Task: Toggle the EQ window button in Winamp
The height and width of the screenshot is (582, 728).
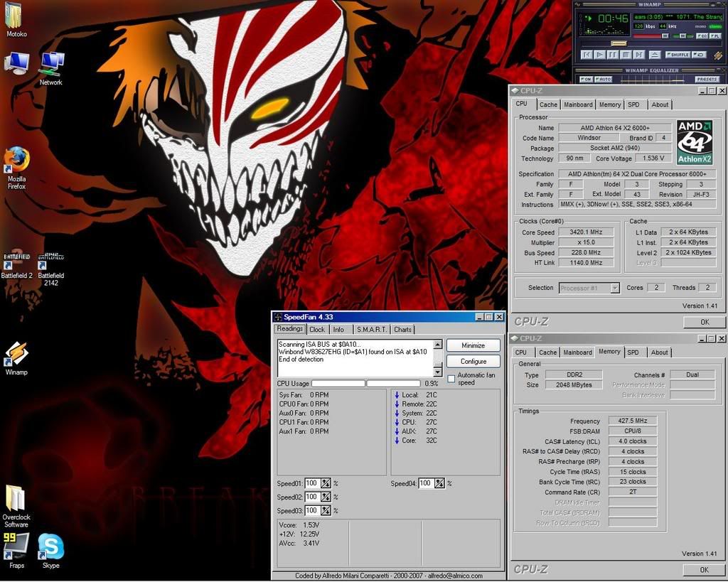Action: tap(703, 36)
